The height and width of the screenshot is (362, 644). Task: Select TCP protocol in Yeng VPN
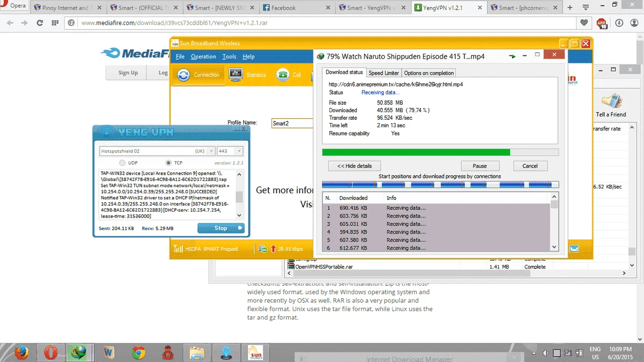(168, 163)
